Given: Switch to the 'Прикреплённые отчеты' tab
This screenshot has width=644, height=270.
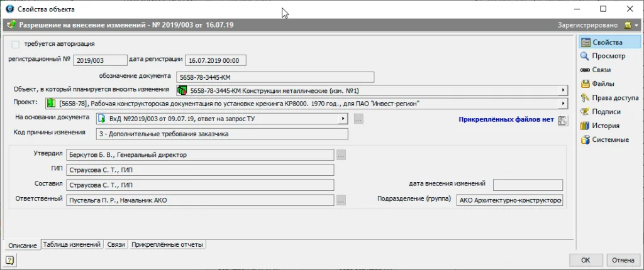Looking at the screenshot, I should pos(167,244).
